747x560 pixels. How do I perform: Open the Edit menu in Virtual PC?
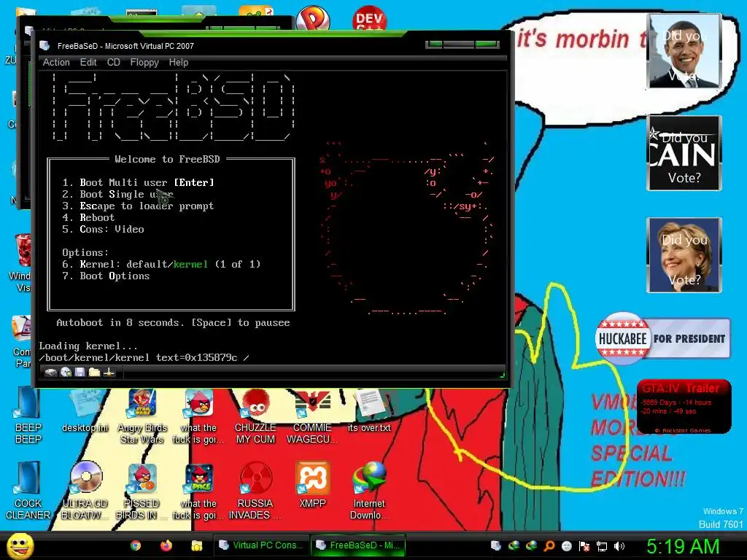click(x=88, y=63)
